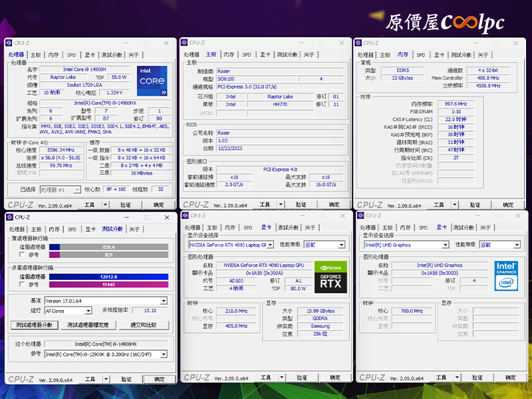Switch to the 主板 tab in the processor window
The width and height of the screenshot is (532, 399).
(x=36, y=55)
